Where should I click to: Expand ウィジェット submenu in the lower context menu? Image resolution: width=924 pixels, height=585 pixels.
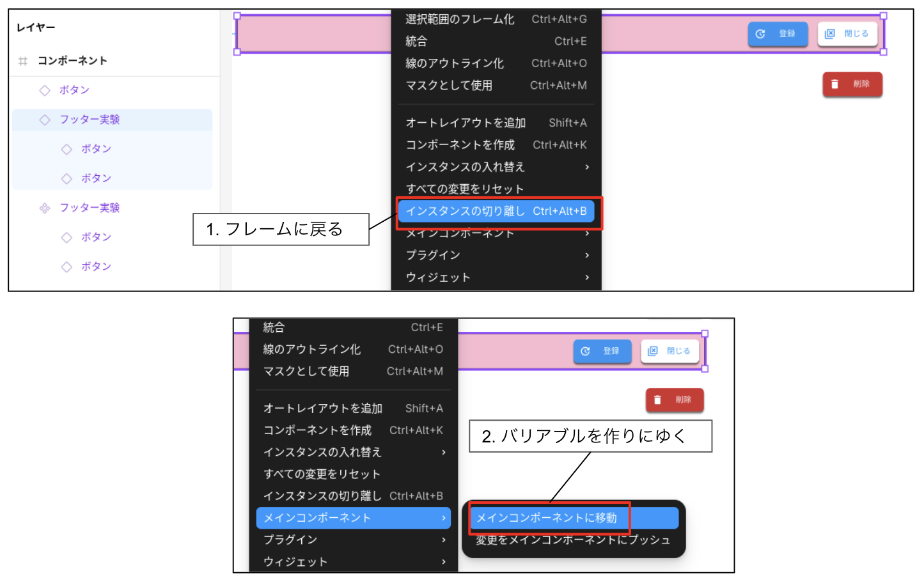354,562
